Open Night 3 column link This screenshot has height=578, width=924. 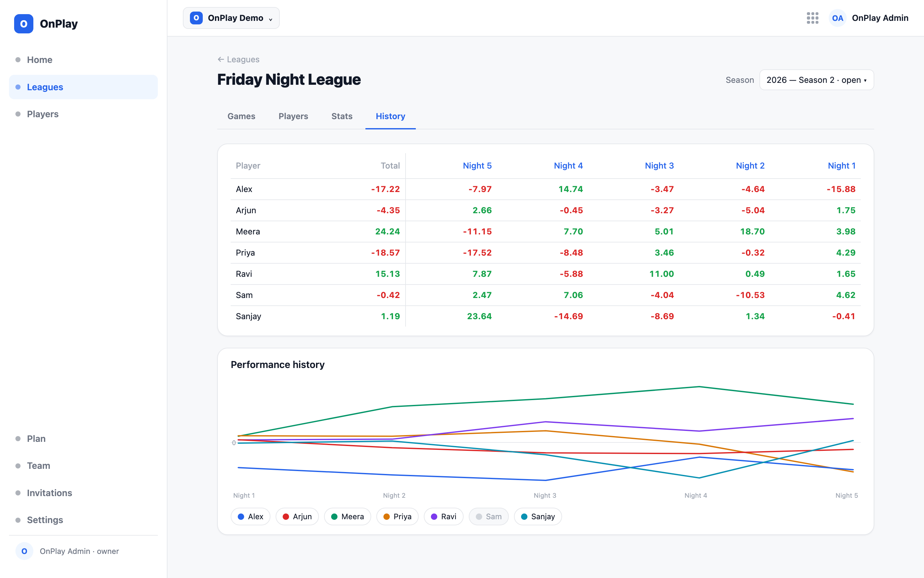[659, 165]
